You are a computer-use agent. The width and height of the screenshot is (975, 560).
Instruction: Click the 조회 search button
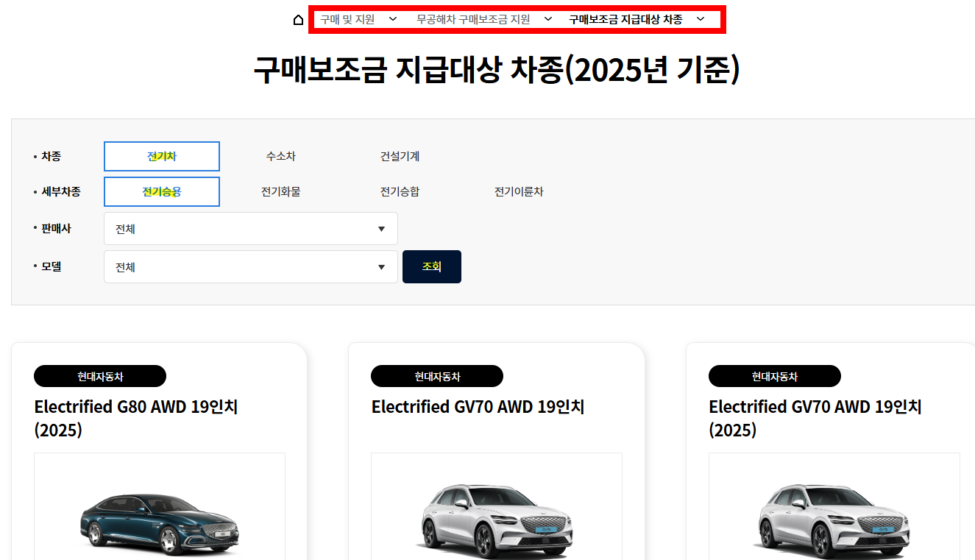[x=432, y=266]
